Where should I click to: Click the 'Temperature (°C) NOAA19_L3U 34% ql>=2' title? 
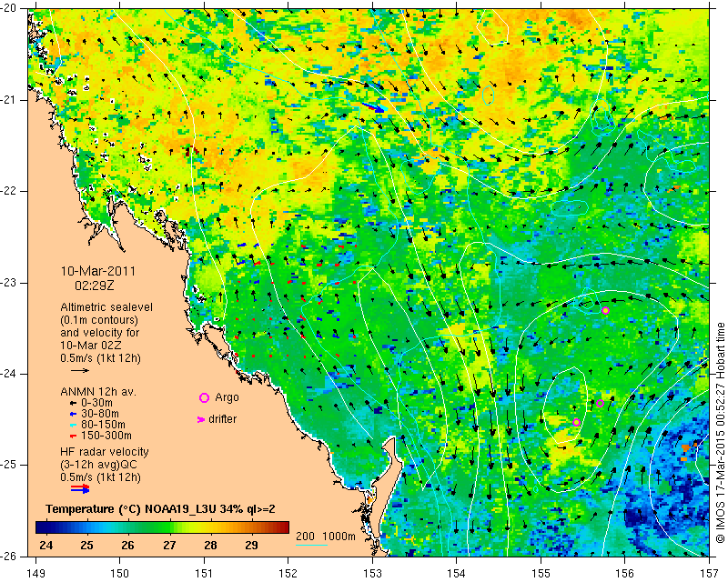(161, 508)
